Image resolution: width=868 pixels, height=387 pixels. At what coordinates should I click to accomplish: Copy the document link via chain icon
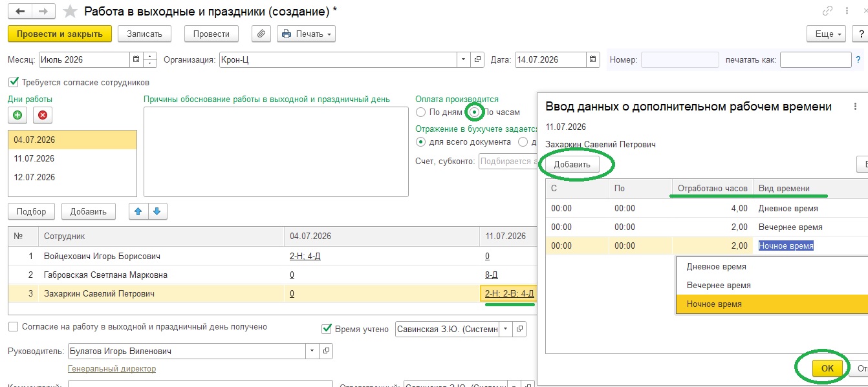[827, 11]
